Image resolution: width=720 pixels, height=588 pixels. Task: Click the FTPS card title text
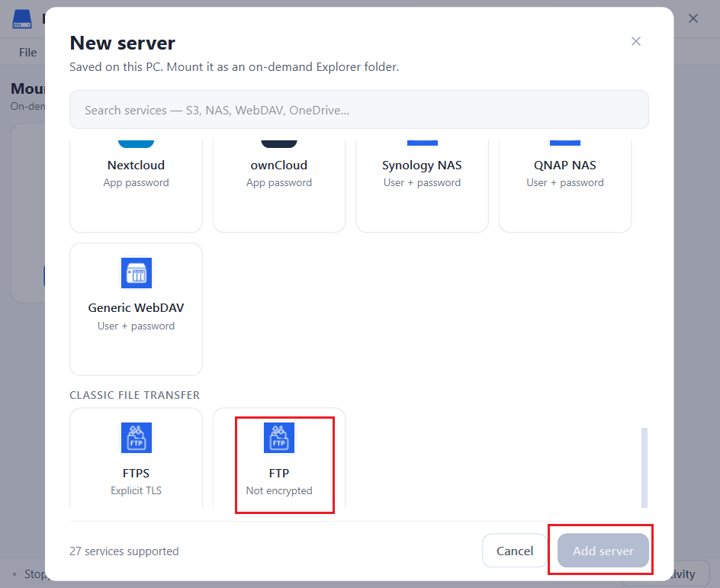tap(136, 474)
